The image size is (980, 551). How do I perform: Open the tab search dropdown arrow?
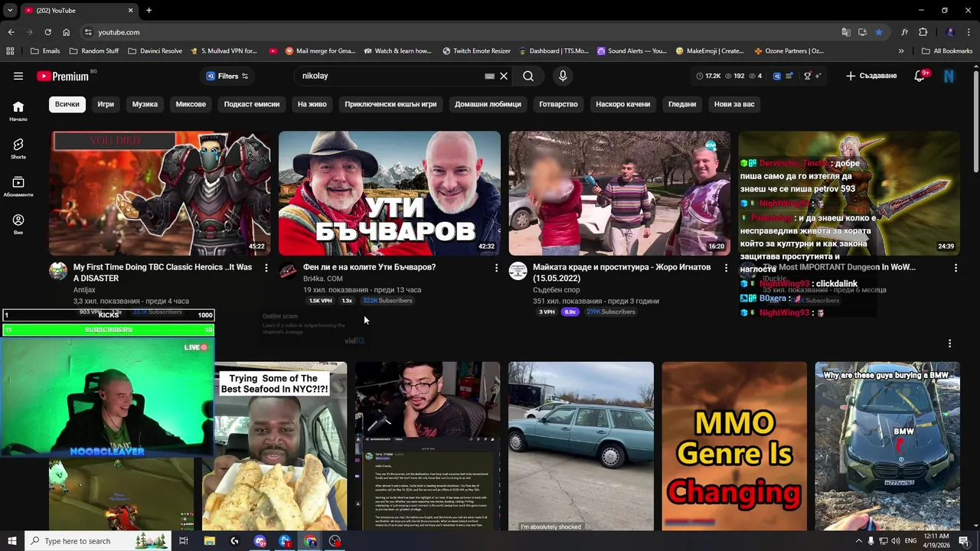(10, 10)
